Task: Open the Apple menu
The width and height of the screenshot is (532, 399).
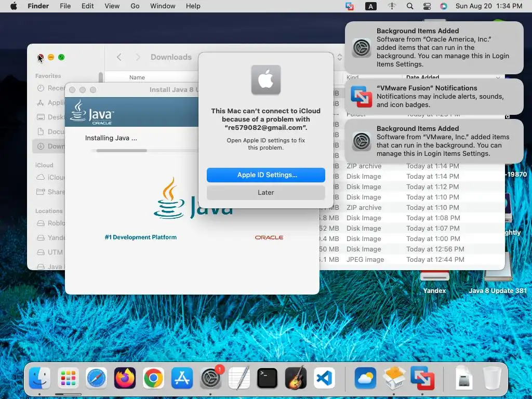Action: [14, 6]
